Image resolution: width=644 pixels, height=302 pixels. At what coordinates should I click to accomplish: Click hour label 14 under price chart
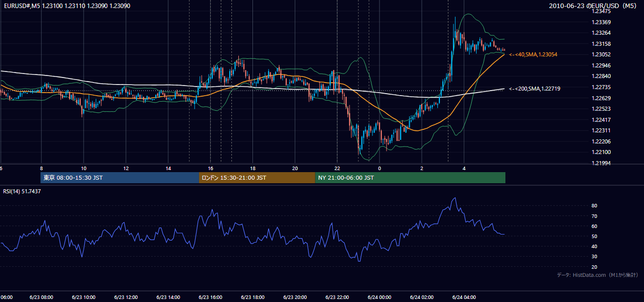pos(168,169)
